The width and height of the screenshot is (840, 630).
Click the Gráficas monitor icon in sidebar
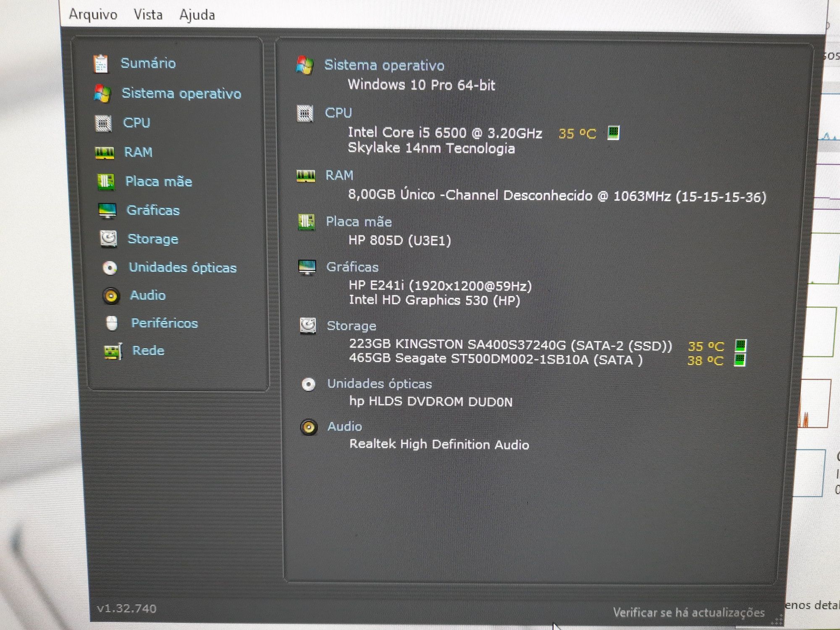107,210
